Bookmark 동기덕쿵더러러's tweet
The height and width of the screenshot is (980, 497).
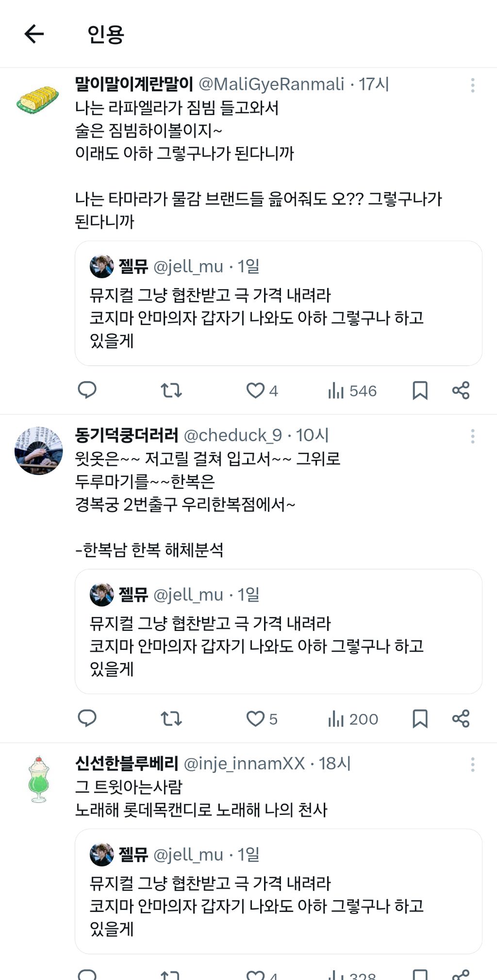[x=420, y=718]
